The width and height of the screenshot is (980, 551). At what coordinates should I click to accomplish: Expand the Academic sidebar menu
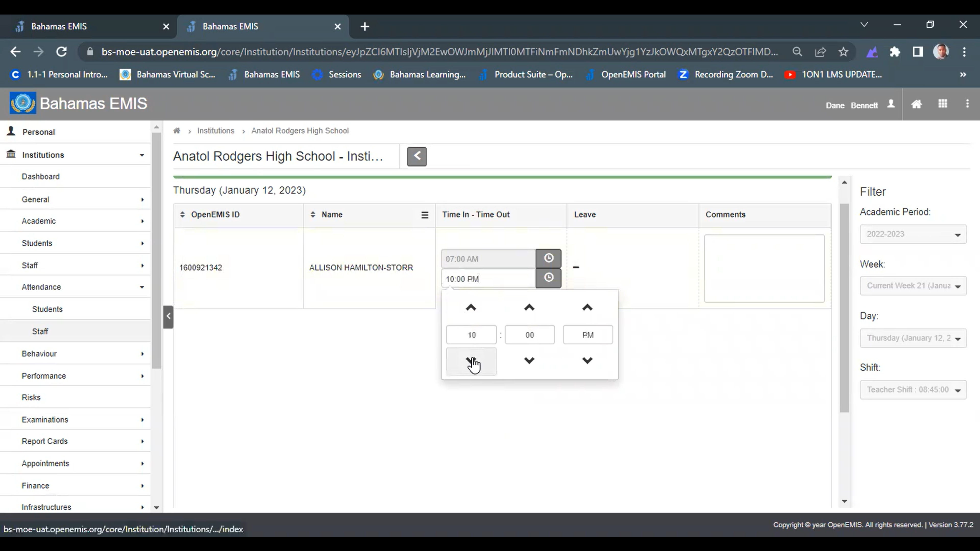75,221
